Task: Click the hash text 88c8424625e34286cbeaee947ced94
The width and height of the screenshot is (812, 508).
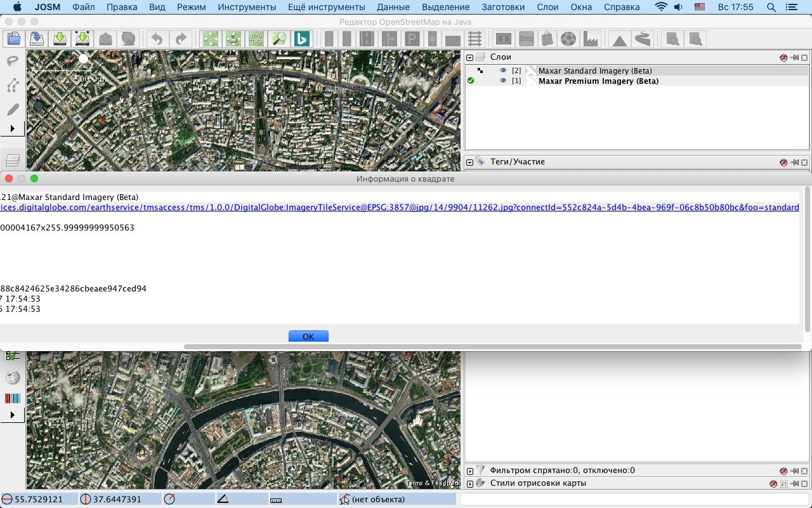Action: tap(73, 288)
